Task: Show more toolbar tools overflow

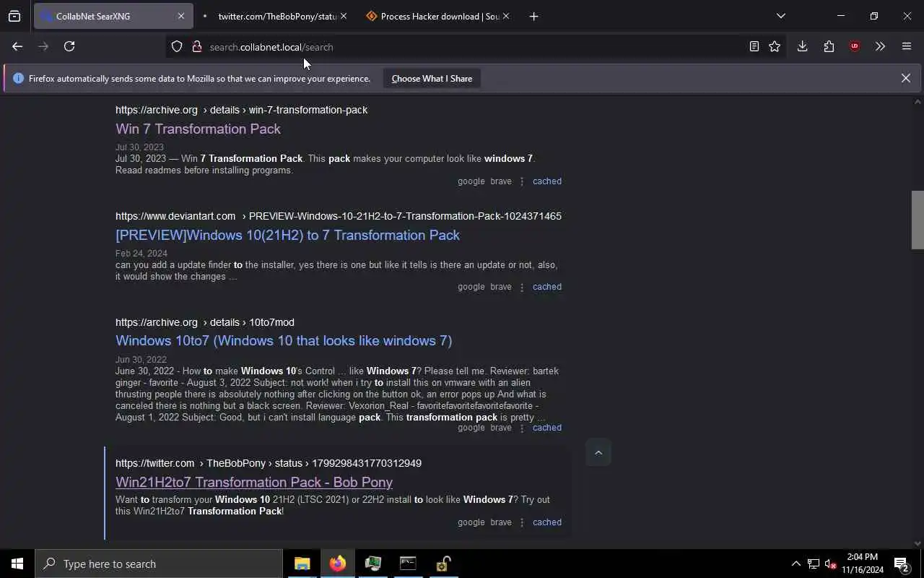Action: 880,46
